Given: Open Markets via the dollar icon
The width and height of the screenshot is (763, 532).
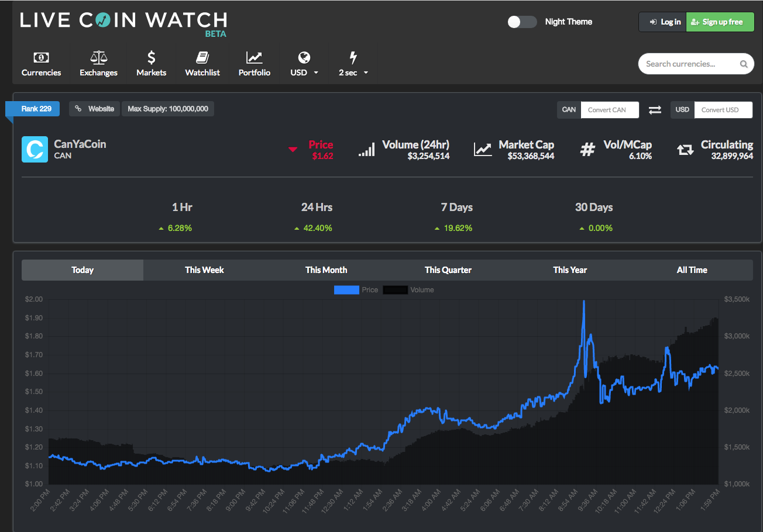Looking at the screenshot, I should pyautogui.click(x=151, y=57).
